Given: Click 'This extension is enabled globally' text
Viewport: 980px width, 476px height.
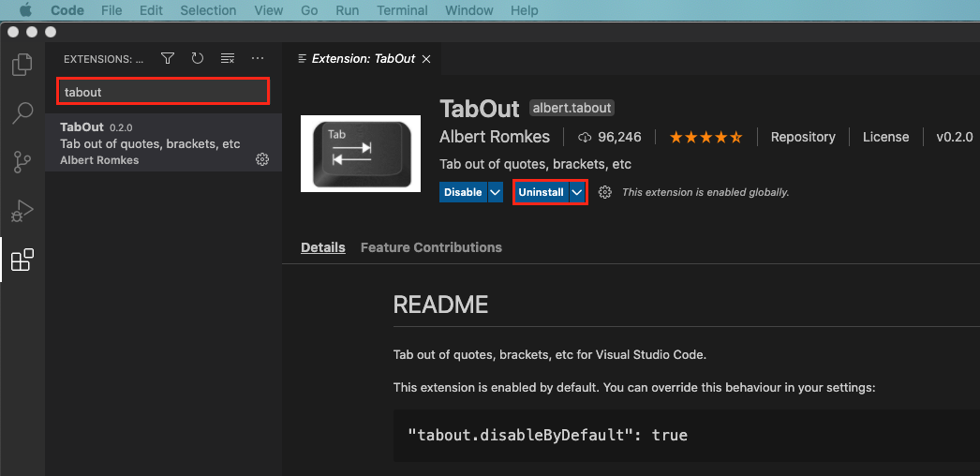Looking at the screenshot, I should (705, 192).
